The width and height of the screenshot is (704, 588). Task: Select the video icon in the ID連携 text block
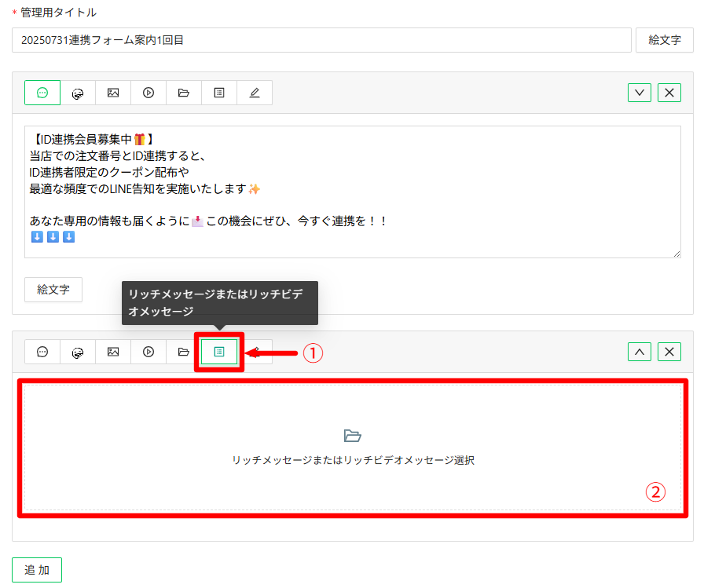pyautogui.click(x=148, y=93)
